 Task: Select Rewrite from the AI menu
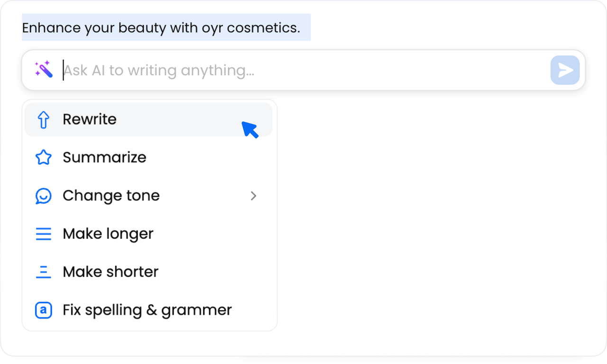90,119
